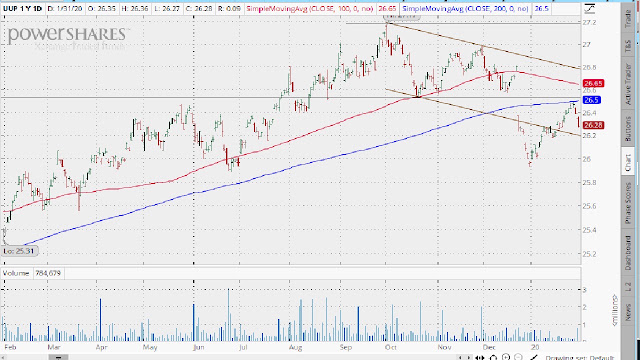Click the scroll left arrow on timeline
The width and height of the screenshot is (640, 360).
[460, 358]
